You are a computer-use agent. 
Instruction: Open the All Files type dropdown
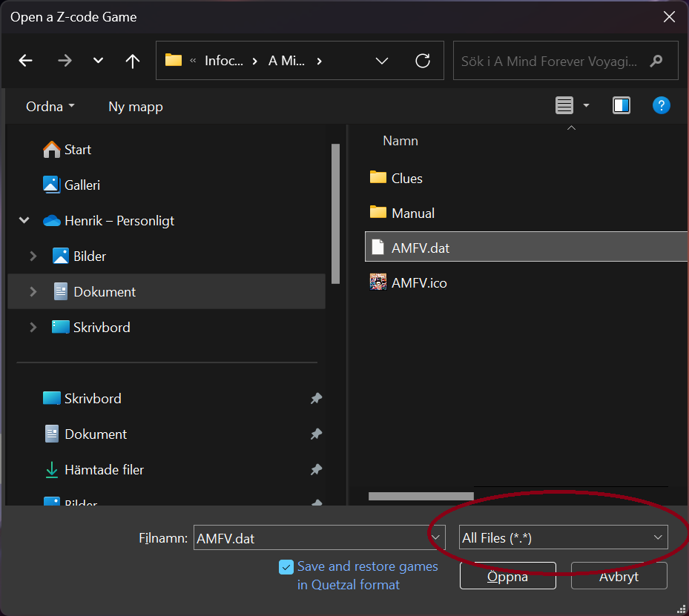(x=563, y=538)
